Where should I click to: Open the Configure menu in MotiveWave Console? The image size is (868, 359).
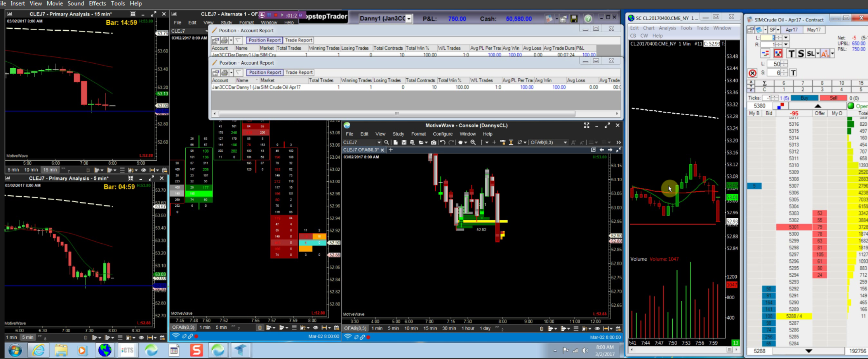443,134
